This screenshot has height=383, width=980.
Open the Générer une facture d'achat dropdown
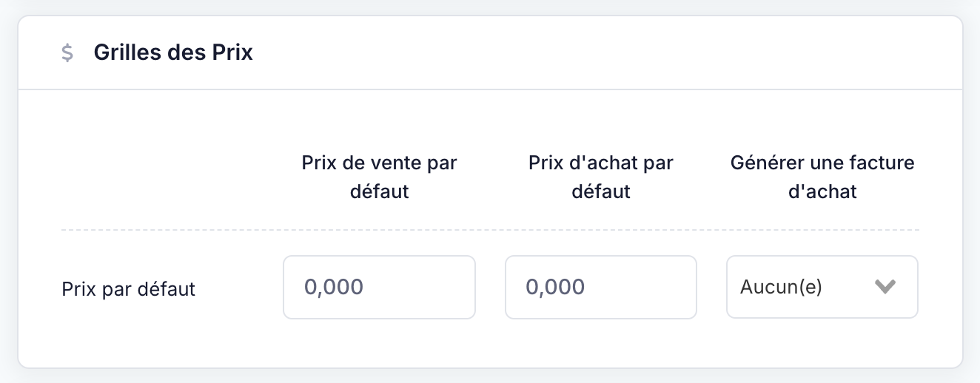click(822, 287)
